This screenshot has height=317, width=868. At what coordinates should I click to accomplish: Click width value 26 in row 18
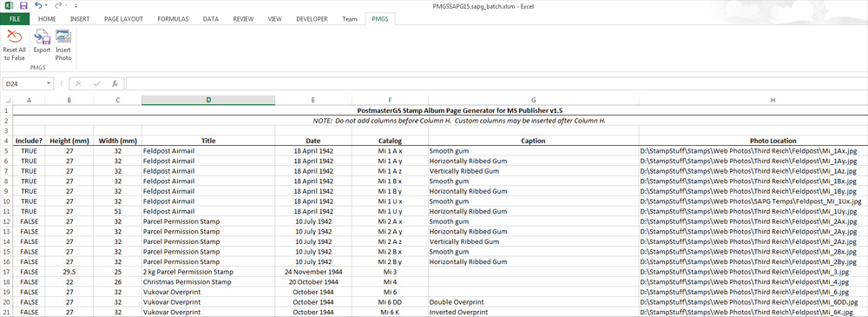click(x=117, y=282)
